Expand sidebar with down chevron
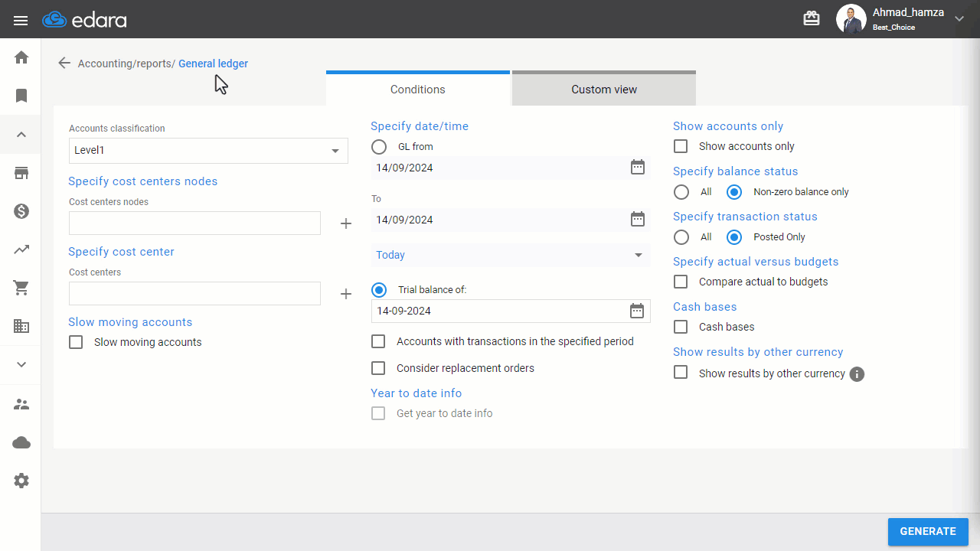The height and width of the screenshot is (551, 980). 21,364
